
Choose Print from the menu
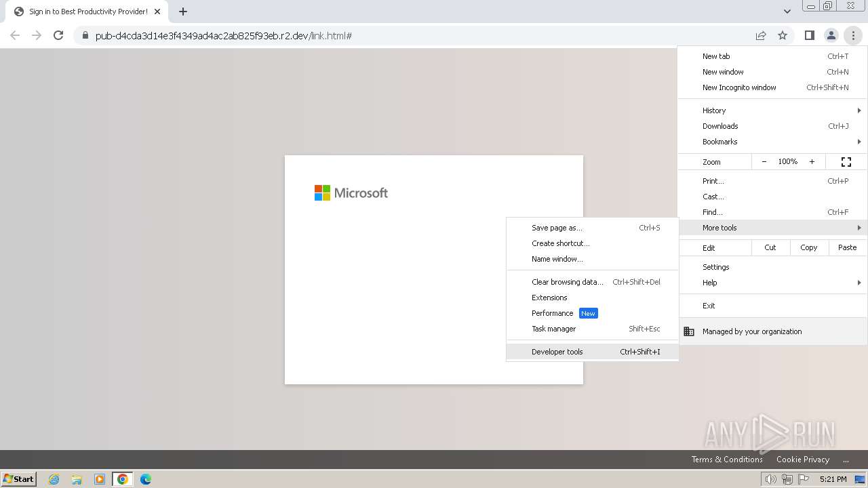(x=773, y=181)
